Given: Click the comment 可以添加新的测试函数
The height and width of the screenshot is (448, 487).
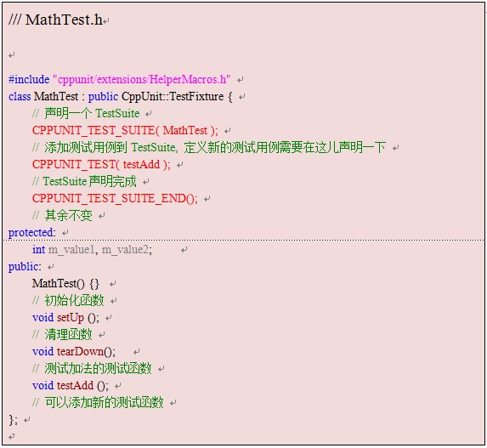Looking at the screenshot, I should 98,402.
